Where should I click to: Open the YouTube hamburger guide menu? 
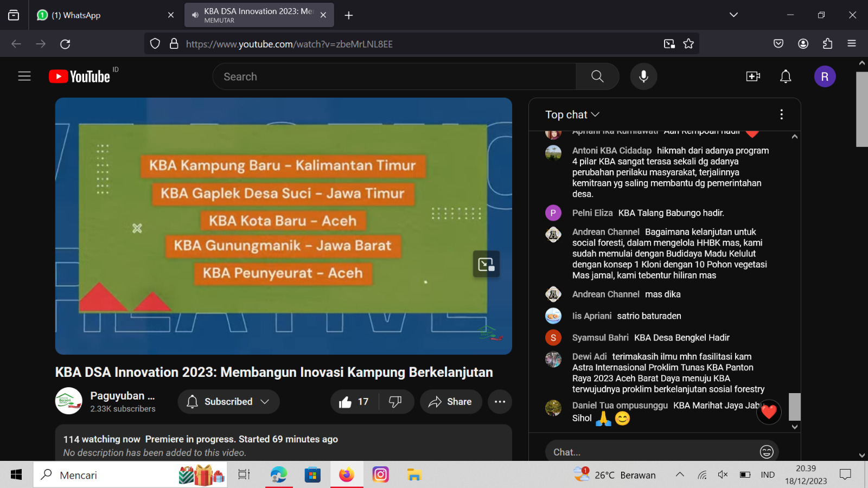tap(24, 76)
